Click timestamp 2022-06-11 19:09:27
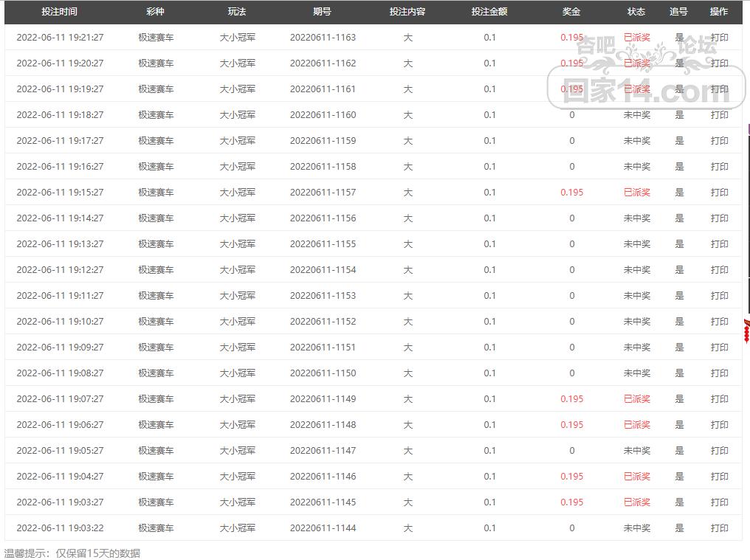The width and height of the screenshot is (750, 560). [x=60, y=348]
